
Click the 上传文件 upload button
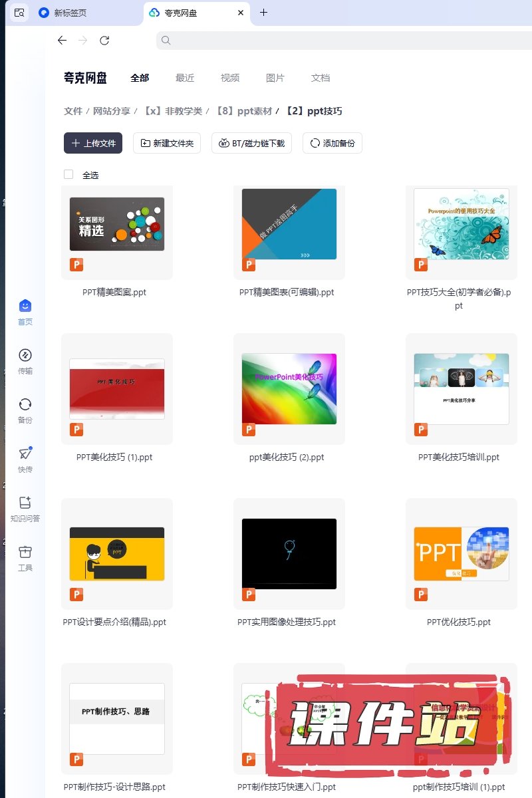pyautogui.click(x=93, y=143)
